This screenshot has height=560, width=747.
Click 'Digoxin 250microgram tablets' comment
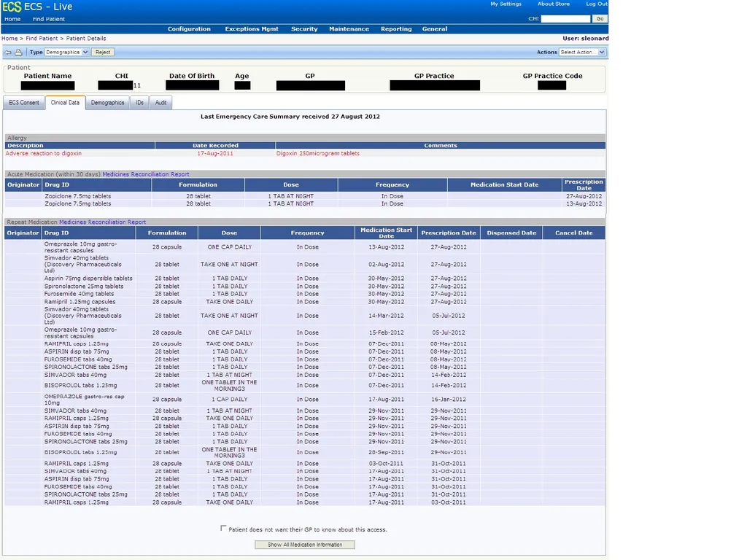pyautogui.click(x=318, y=153)
